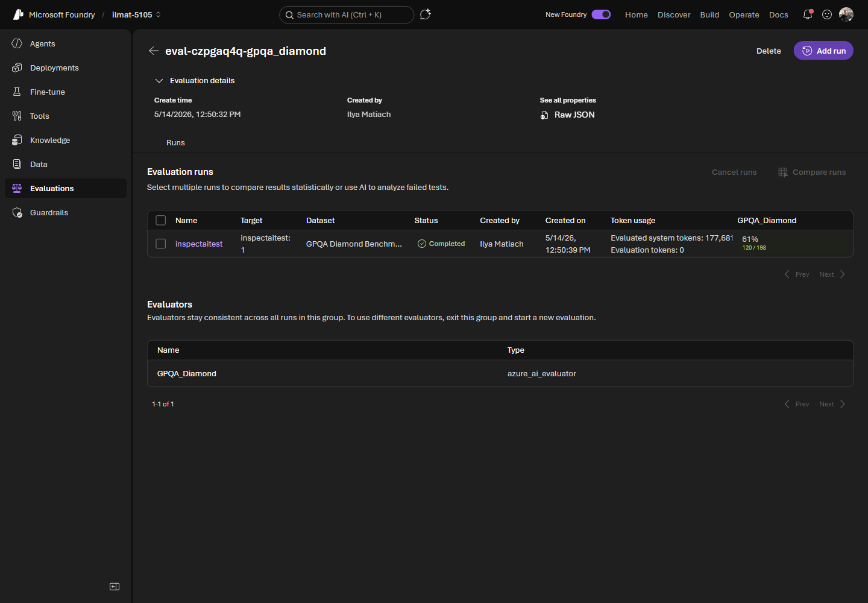The width and height of the screenshot is (868, 603).
Task: Click the 120 / 198 score fraction
Action: (754, 248)
